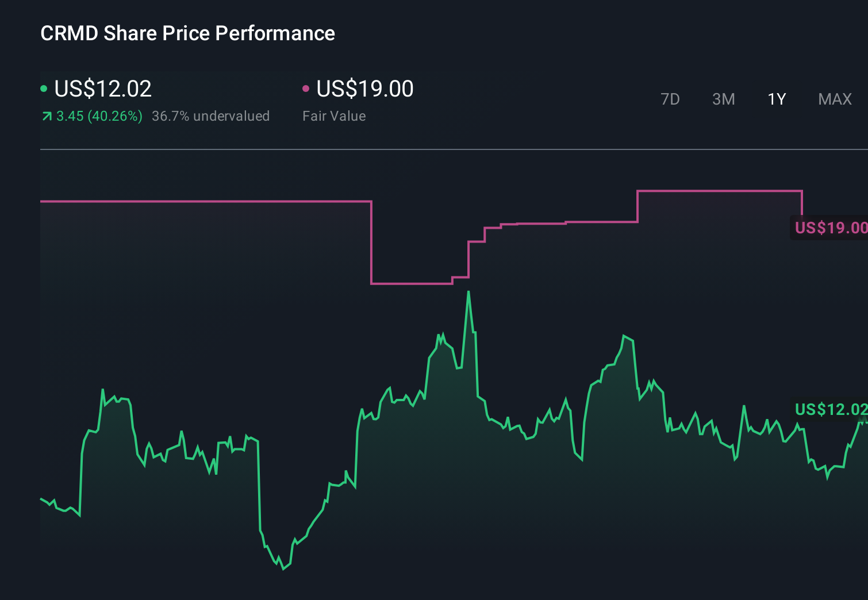868x600 pixels.
Task: Switch to the 3M time range
Action: (723, 99)
